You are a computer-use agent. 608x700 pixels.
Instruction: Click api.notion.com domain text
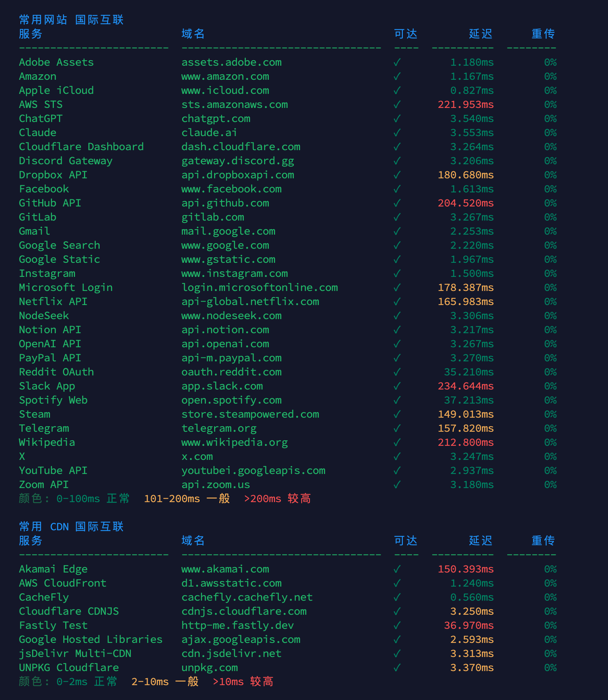click(x=225, y=330)
